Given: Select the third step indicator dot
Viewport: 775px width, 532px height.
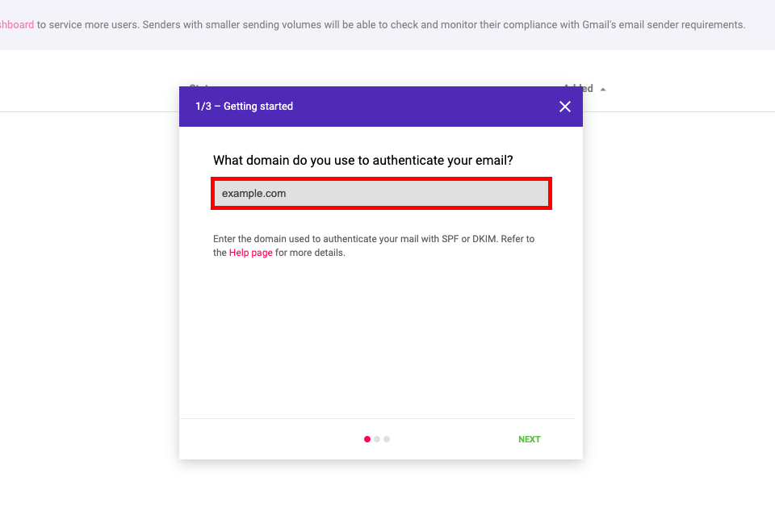Looking at the screenshot, I should [x=387, y=439].
